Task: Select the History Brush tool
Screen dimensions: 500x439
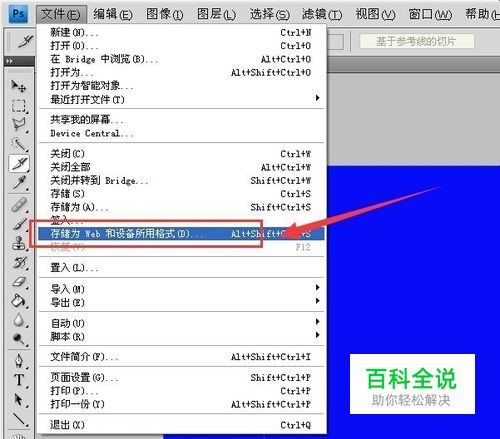Action: click(x=19, y=263)
